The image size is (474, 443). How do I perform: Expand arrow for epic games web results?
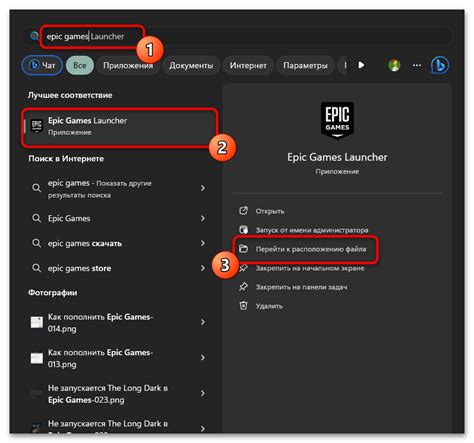click(x=203, y=188)
